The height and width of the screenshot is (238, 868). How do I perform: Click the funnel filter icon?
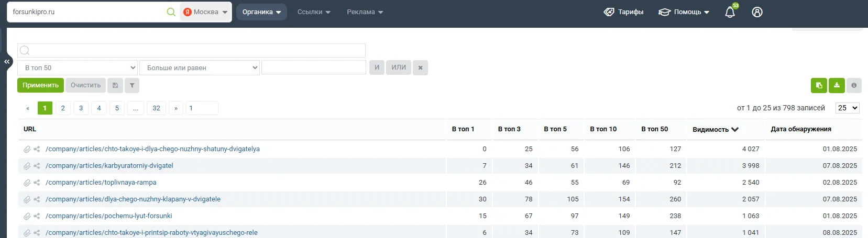click(x=132, y=85)
